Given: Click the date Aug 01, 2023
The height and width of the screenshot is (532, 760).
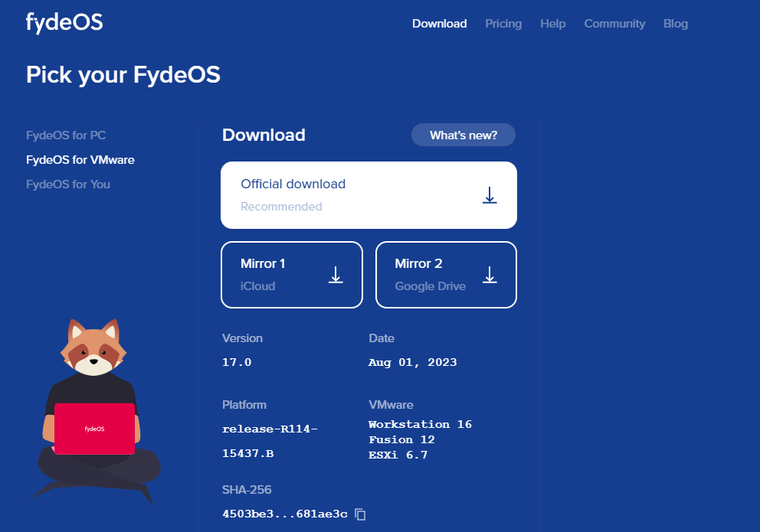Looking at the screenshot, I should pyautogui.click(x=412, y=363).
